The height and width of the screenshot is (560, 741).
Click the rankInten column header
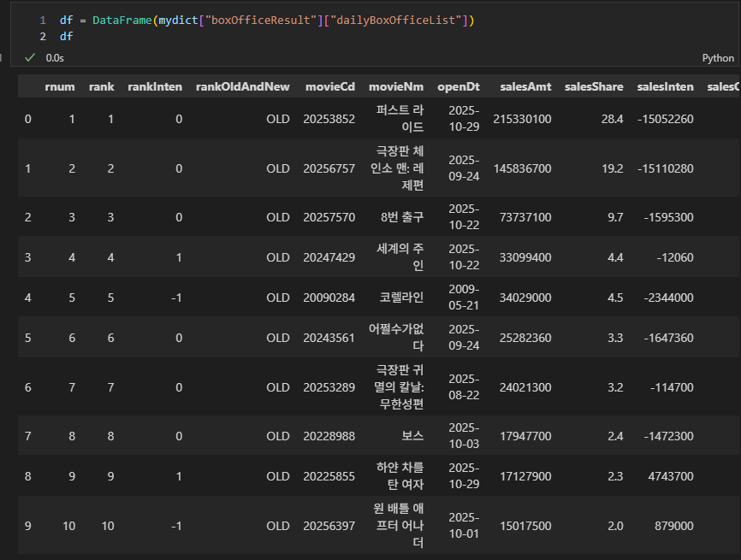click(x=155, y=87)
